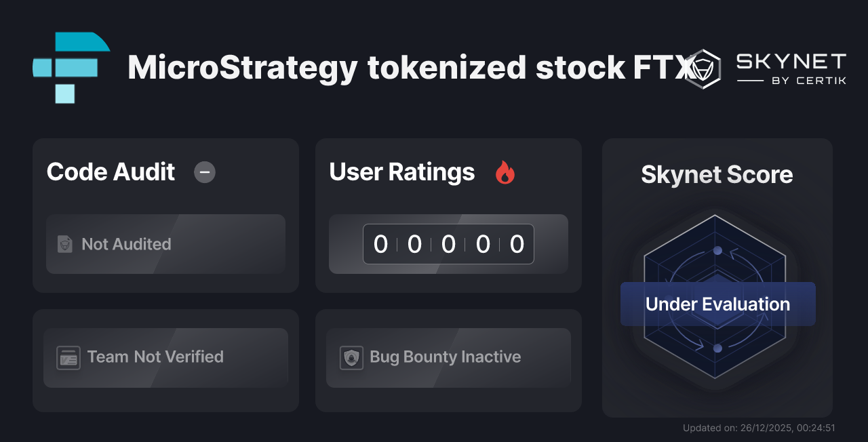The height and width of the screenshot is (442, 868).
Task: Toggle the Bug Bounty Inactive status
Action: pos(448,357)
